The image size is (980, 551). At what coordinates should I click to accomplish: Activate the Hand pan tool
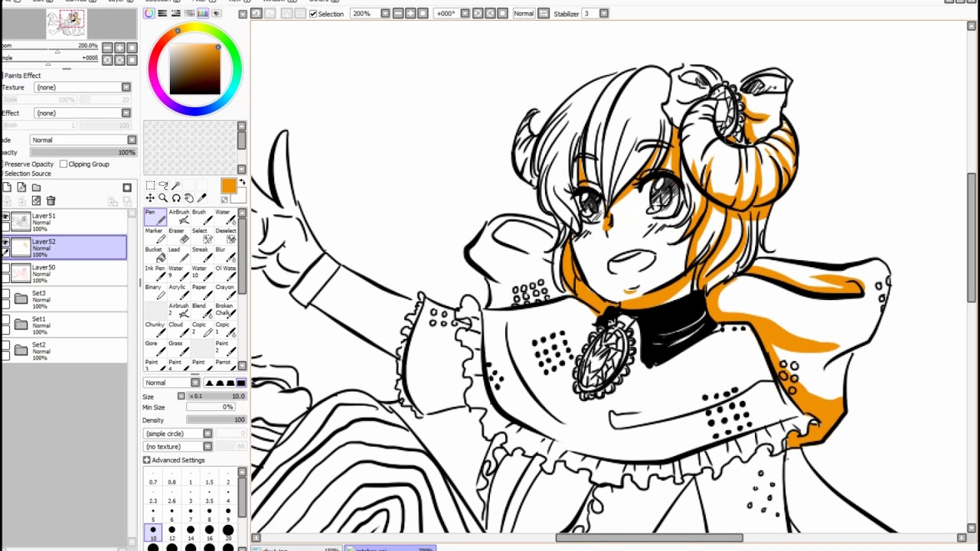[x=189, y=198]
